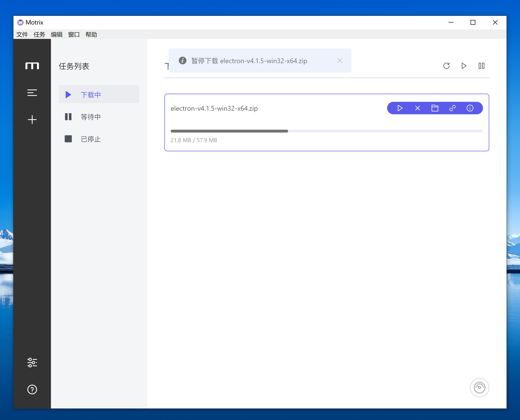Viewport: 520px width, 420px height.
Task: Resume the electron-v4.1.5 zip download
Action: point(400,108)
